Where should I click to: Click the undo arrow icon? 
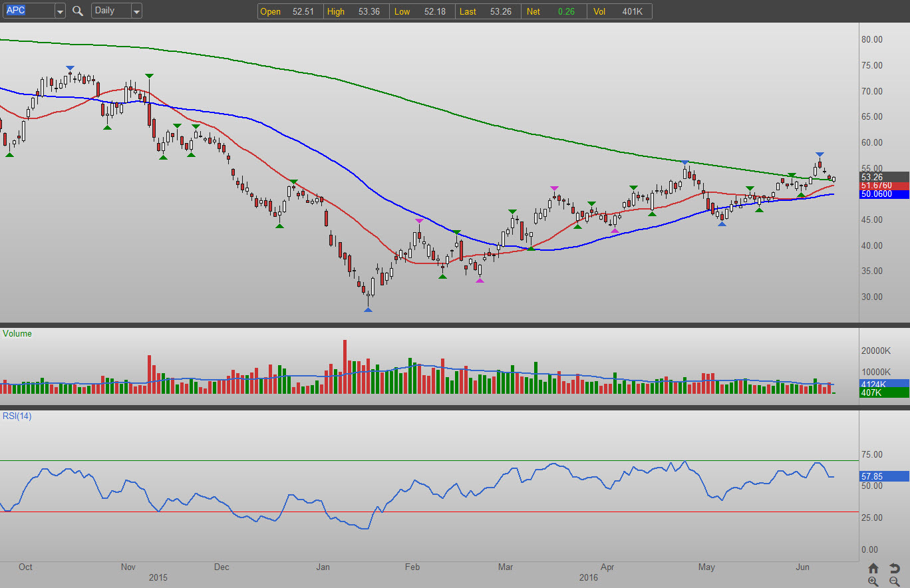[895, 568]
